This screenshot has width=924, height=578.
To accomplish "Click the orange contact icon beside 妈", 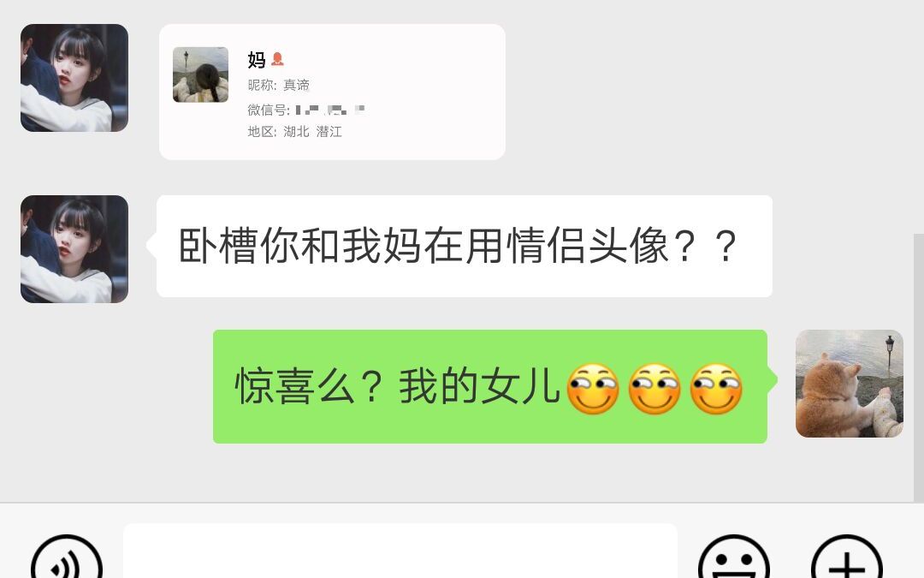I will pyautogui.click(x=277, y=59).
